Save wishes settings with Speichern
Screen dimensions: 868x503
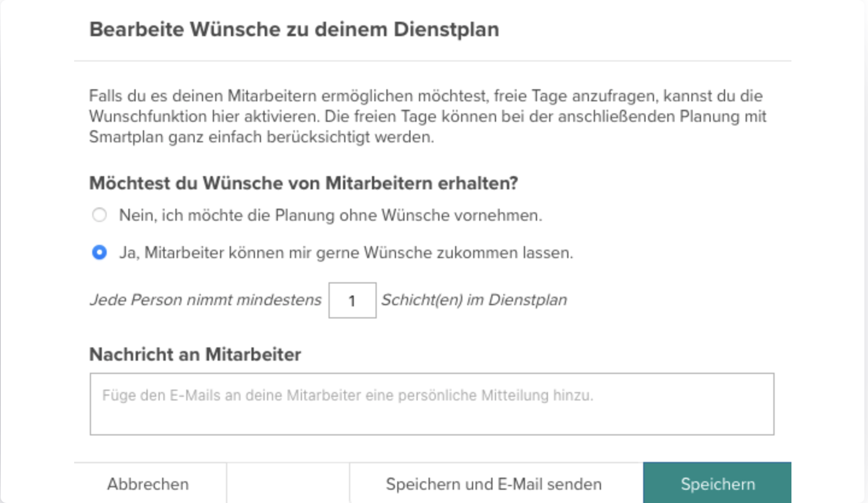pyautogui.click(x=717, y=483)
